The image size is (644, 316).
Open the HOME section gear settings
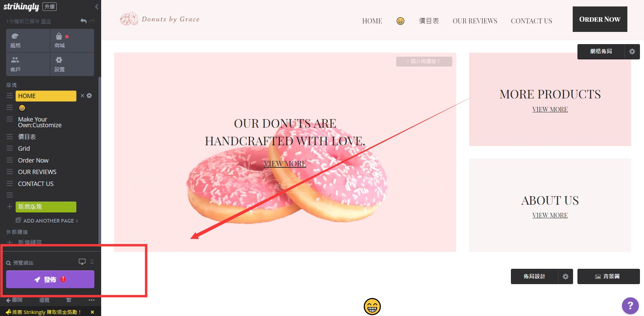pyautogui.click(x=89, y=96)
